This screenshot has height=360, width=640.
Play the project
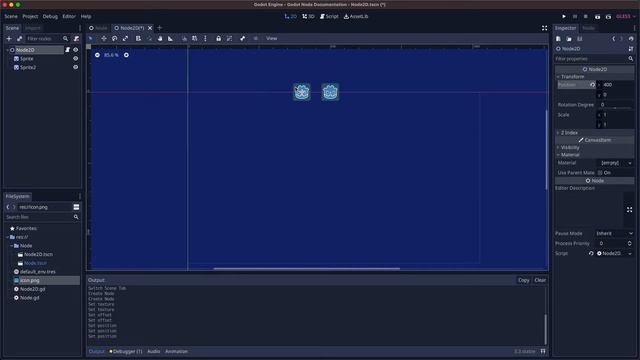564,16
